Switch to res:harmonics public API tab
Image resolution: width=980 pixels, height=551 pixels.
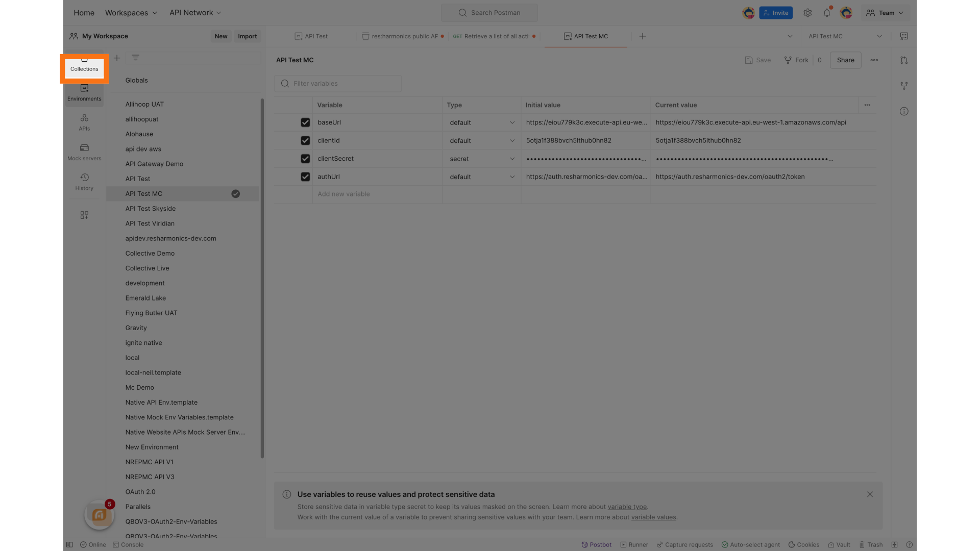(x=403, y=36)
